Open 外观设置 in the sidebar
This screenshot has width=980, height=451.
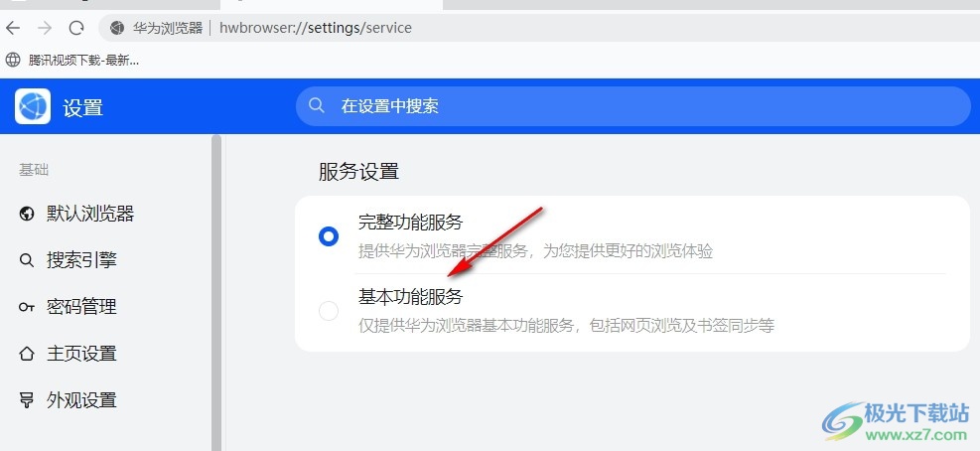[x=81, y=399]
